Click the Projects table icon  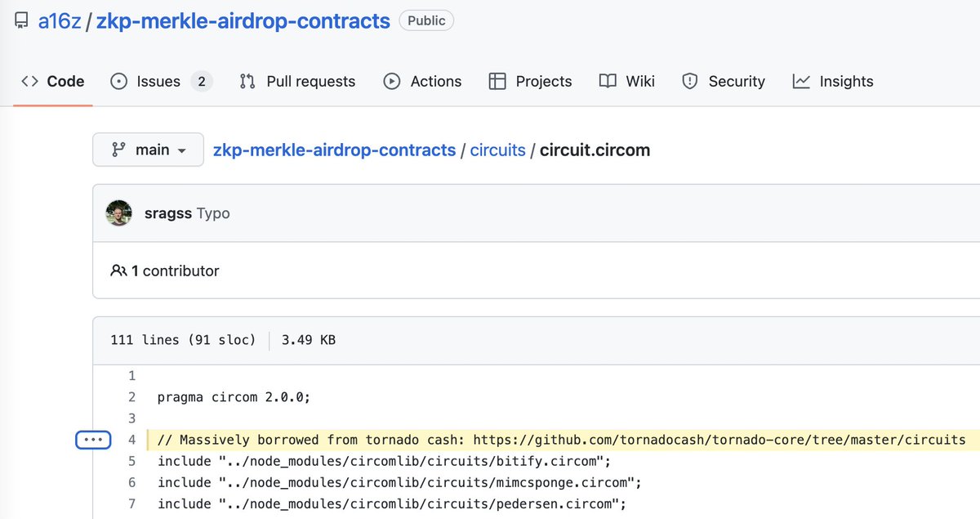click(497, 81)
